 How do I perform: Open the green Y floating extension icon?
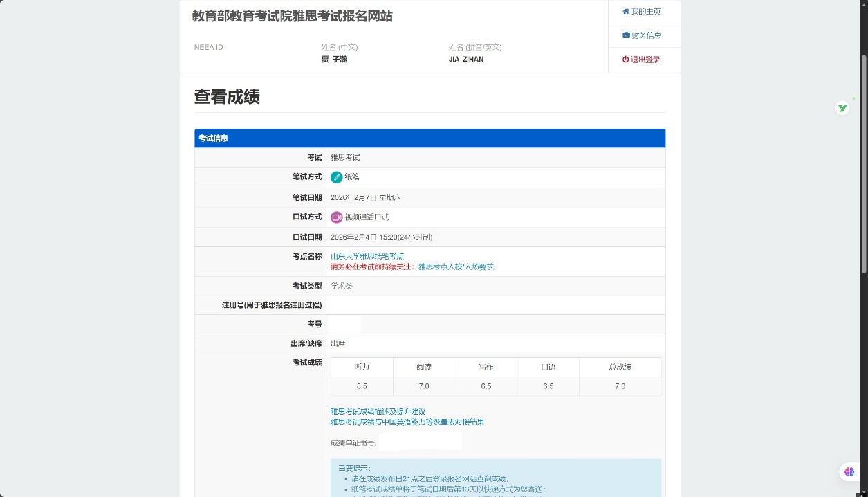coord(842,108)
